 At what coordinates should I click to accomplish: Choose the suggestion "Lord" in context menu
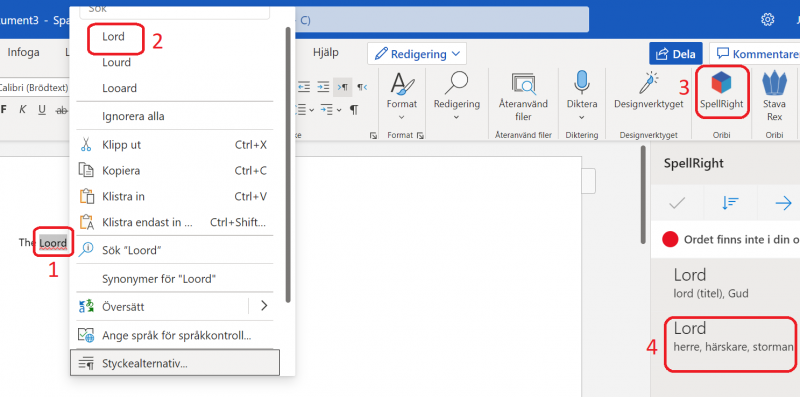coord(113,37)
